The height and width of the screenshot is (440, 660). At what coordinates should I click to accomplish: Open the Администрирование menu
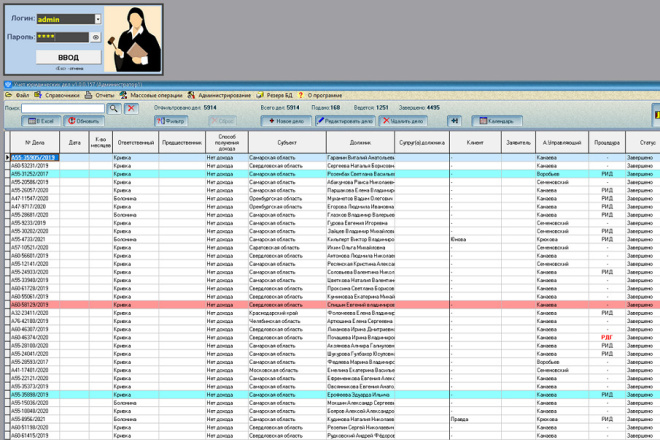tap(219, 95)
